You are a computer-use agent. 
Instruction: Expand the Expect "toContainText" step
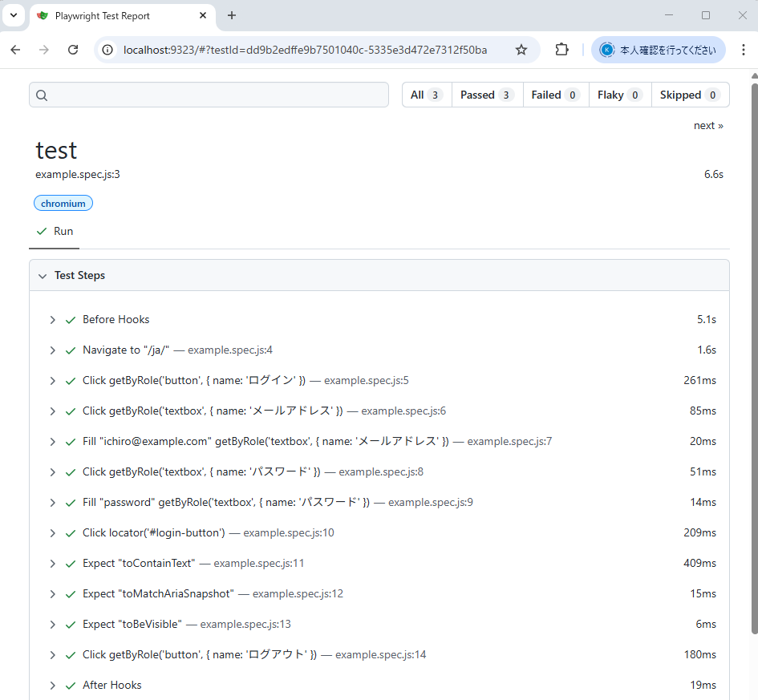53,563
